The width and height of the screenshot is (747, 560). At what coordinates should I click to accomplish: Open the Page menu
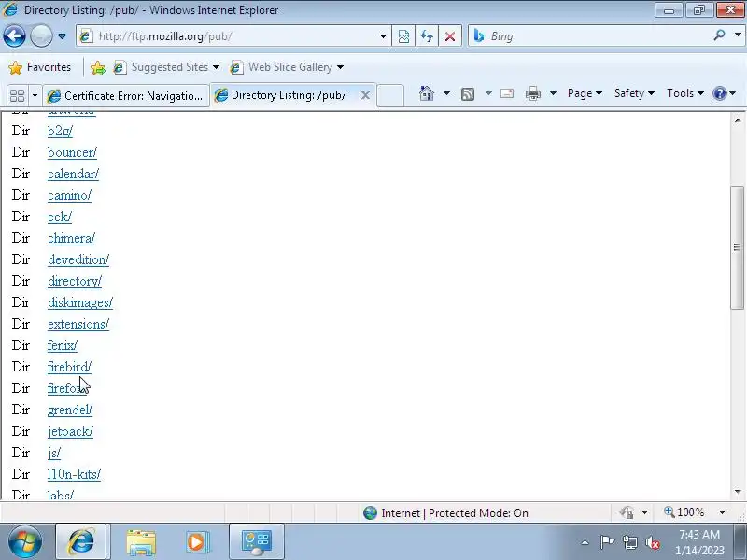click(x=585, y=93)
